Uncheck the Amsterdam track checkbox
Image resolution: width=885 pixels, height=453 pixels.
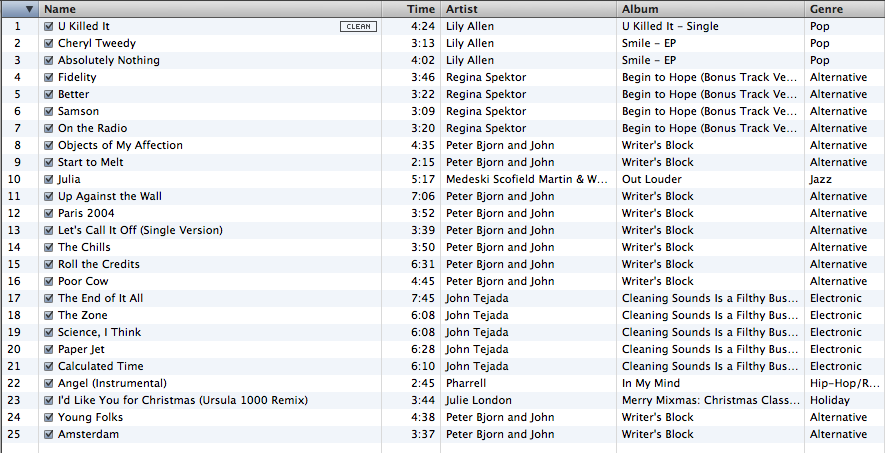(x=49, y=434)
